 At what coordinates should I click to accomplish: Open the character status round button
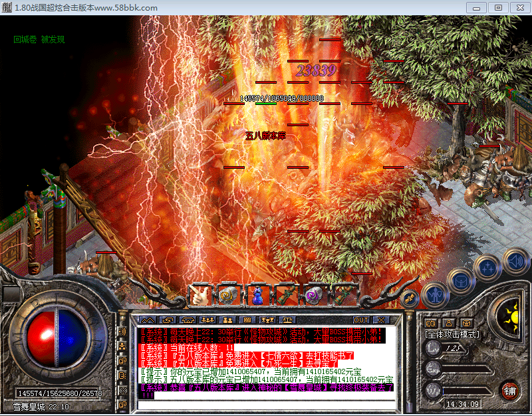tap(436, 294)
